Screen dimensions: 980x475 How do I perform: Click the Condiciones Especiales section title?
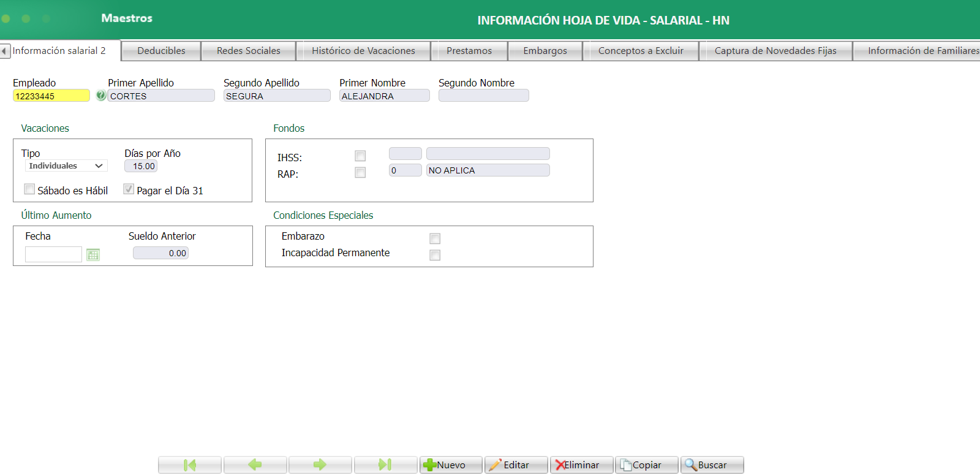(x=323, y=215)
